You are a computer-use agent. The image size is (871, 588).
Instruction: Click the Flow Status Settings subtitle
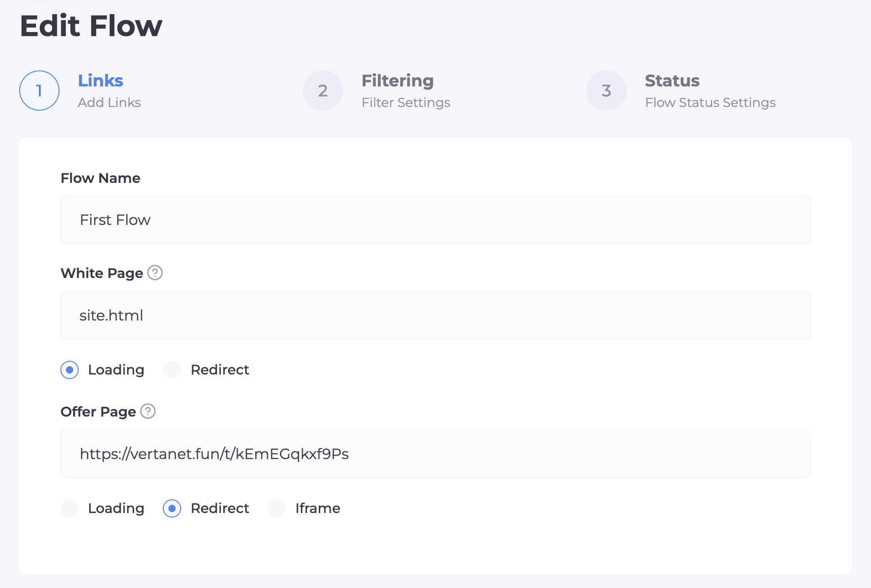click(710, 102)
